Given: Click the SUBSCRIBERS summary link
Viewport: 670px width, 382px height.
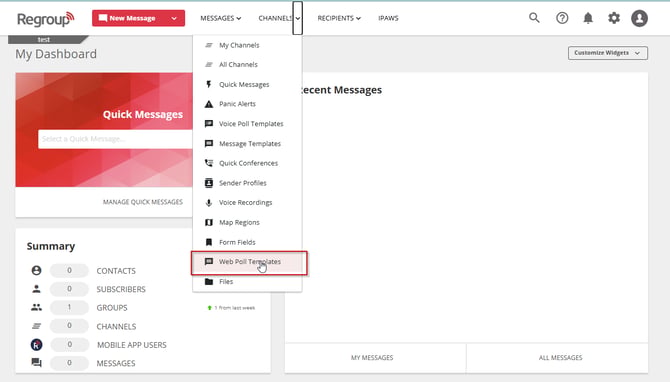Looking at the screenshot, I should coord(121,289).
